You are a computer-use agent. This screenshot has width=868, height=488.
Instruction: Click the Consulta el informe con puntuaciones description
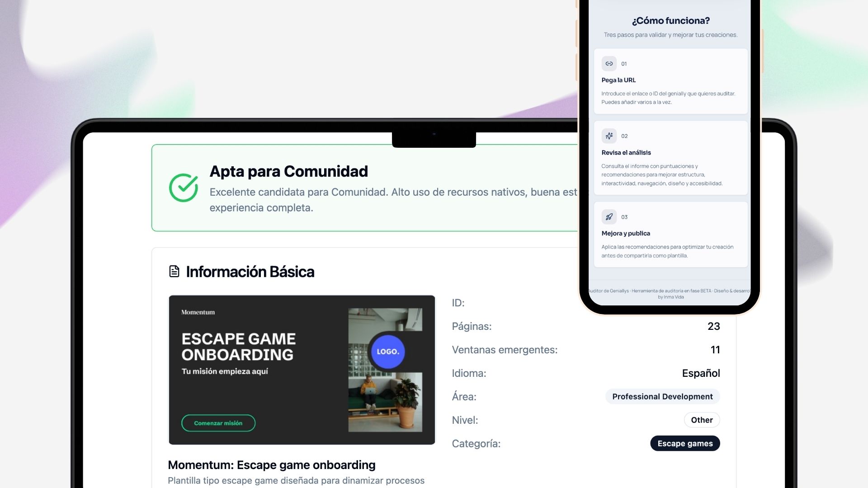662,174
